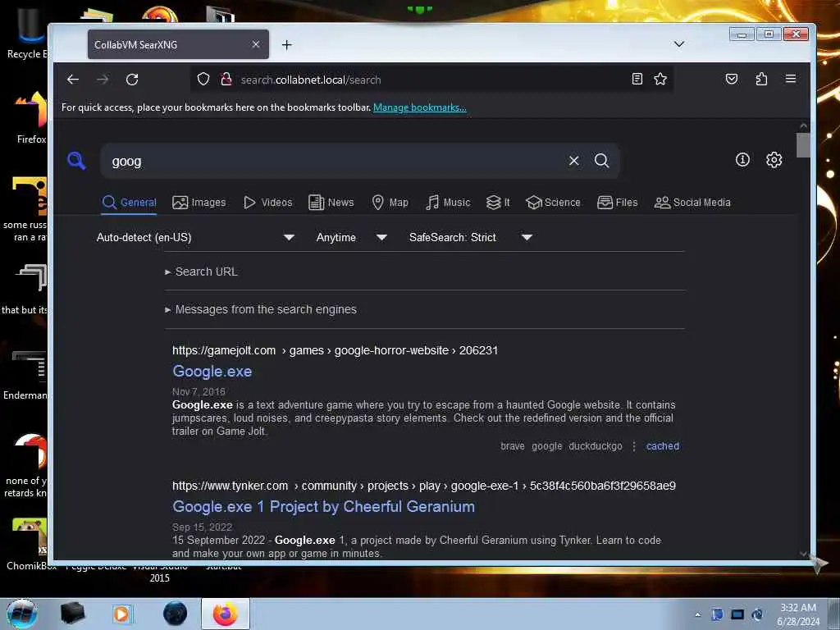Open Google.exe 1 Project by Cheerful Geranium
The width and height of the screenshot is (840, 630).
(323, 507)
